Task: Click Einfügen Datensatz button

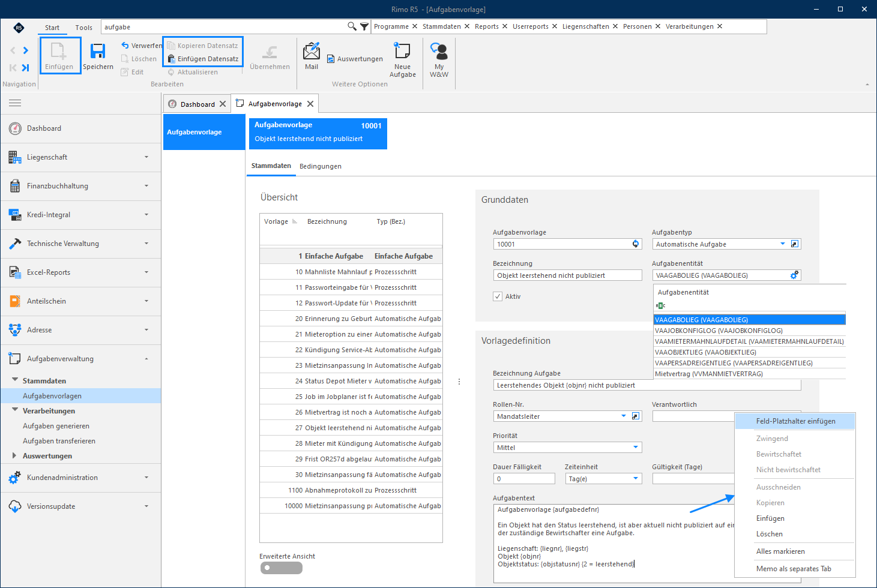Action: (203, 59)
